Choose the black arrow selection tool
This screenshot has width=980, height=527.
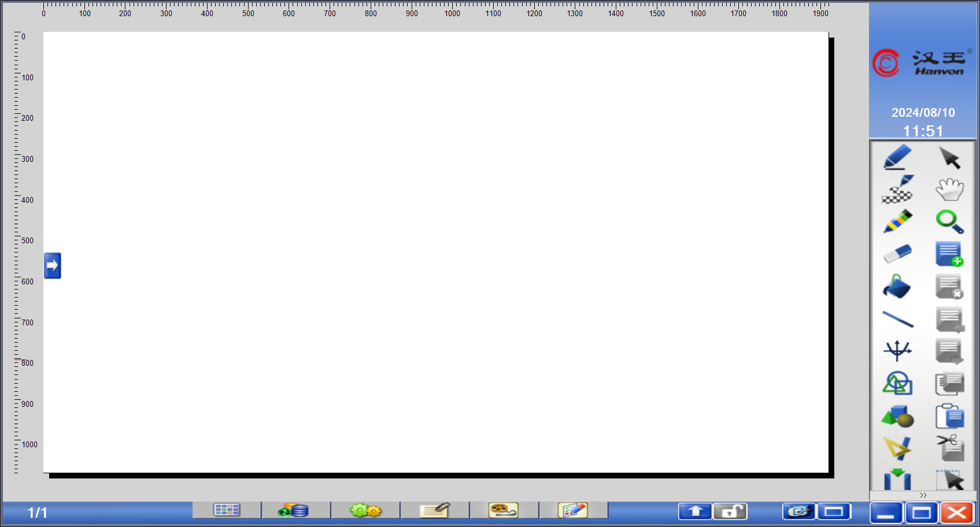click(x=949, y=158)
